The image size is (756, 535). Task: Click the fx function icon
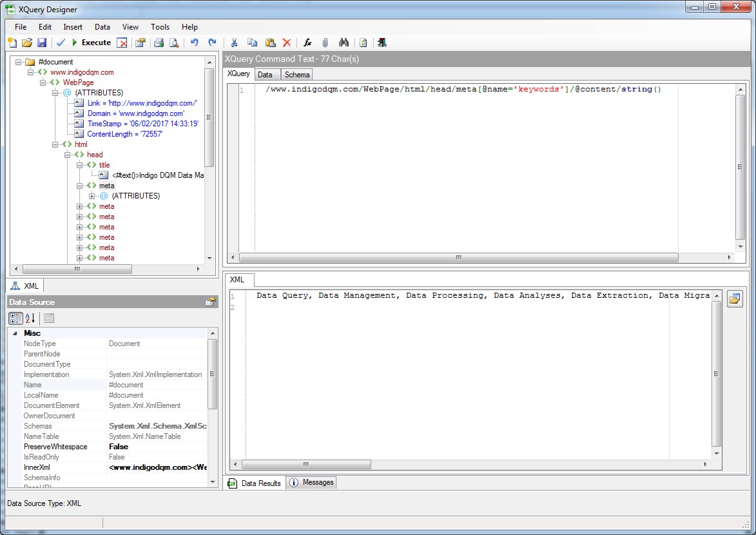point(307,43)
